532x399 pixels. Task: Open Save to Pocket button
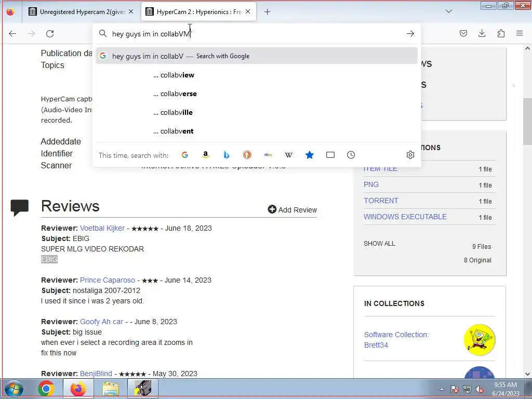463,33
